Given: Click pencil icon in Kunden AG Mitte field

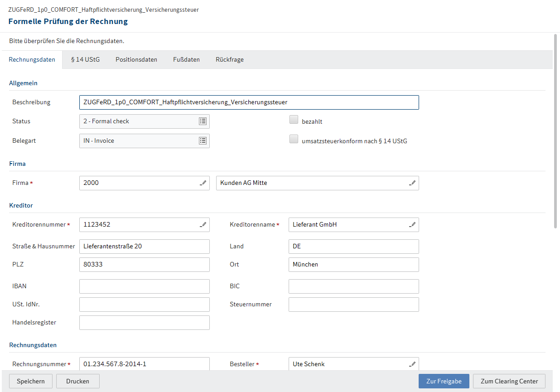Looking at the screenshot, I should (x=412, y=183).
